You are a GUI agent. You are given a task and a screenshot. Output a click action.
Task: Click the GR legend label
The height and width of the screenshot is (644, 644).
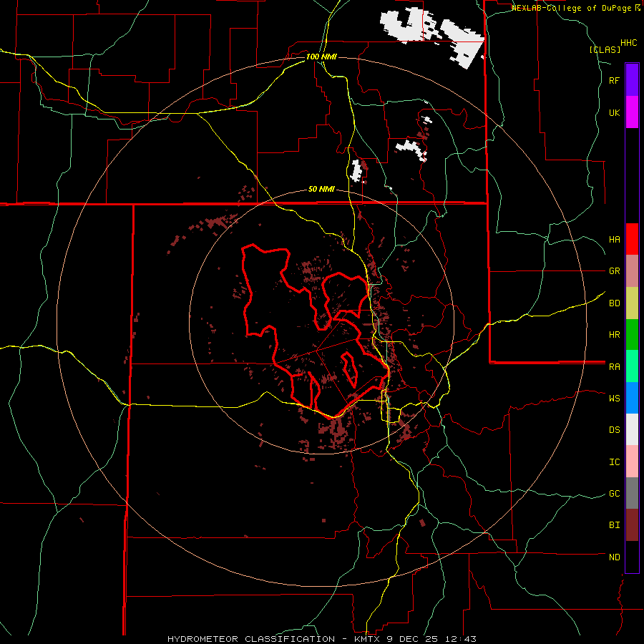pyautogui.click(x=614, y=271)
